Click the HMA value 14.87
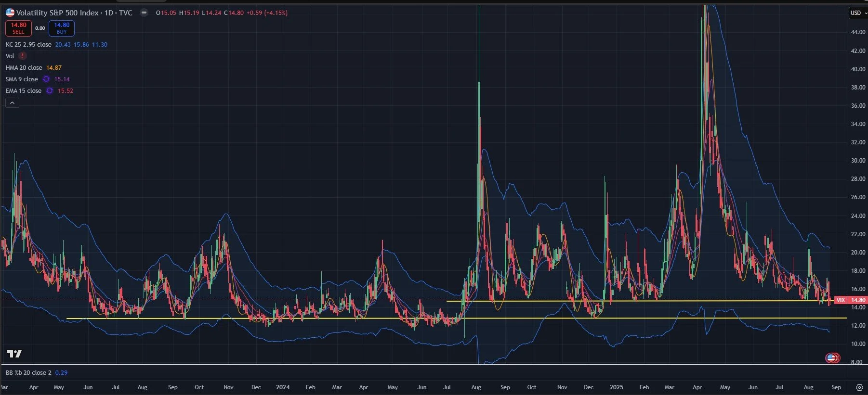Screen dimensions: 868x395 click(54, 67)
